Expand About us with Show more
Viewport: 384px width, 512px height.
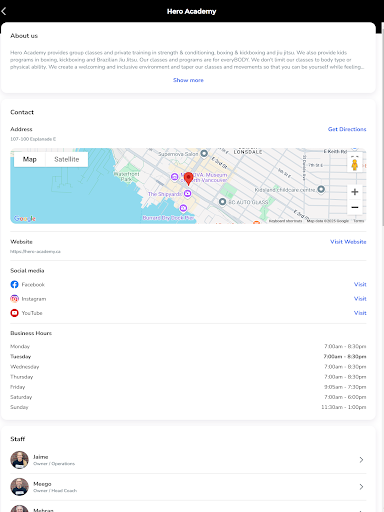pyautogui.click(x=188, y=80)
